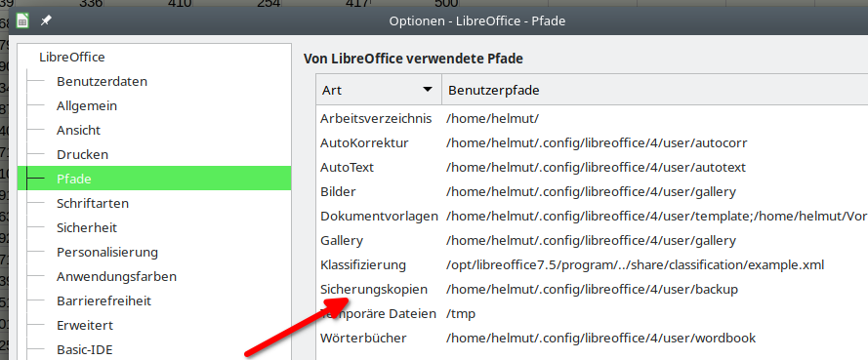This screenshot has width=868, height=360.
Task: Open Basic-IDE options page
Action: [85, 349]
